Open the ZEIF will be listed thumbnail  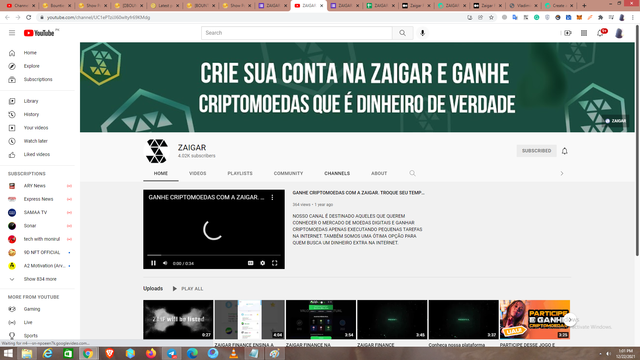pyautogui.click(x=178, y=320)
